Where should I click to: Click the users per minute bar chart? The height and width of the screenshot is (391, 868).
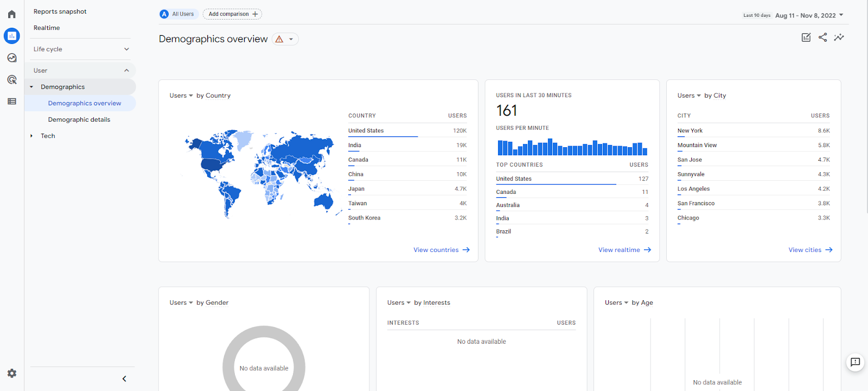tap(572, 147)
